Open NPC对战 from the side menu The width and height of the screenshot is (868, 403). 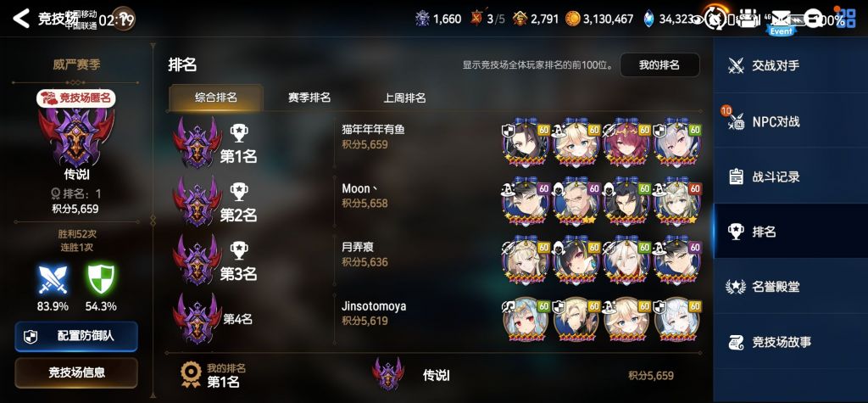point(791,120)
